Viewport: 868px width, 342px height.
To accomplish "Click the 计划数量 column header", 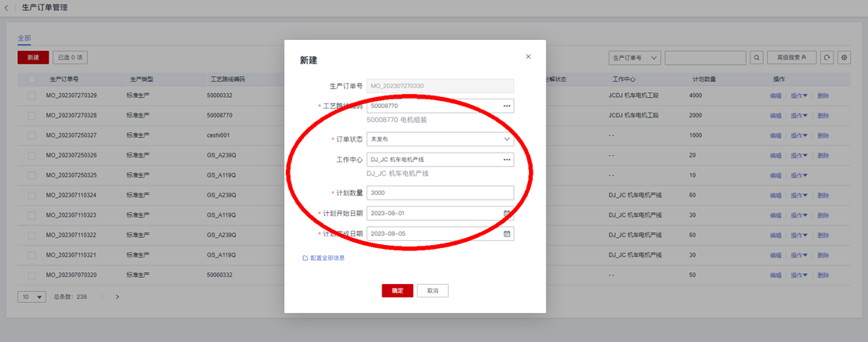I will click(704, 79).
